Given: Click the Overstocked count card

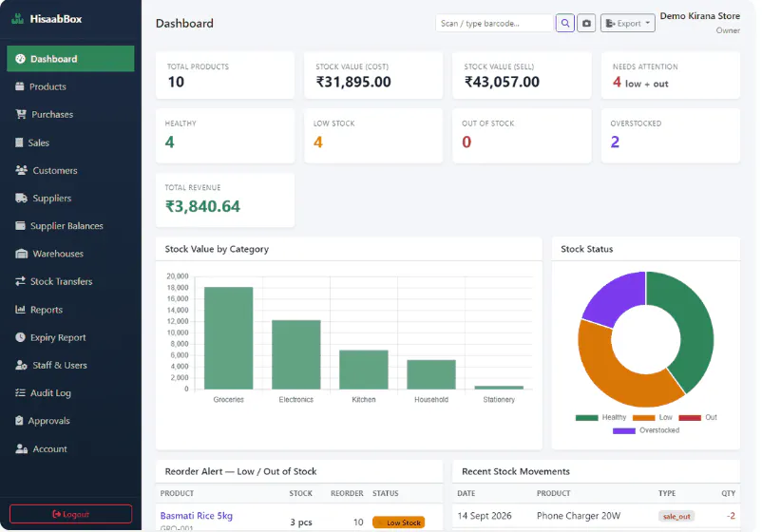Looking at the screenshot, I should [x=671, y=136].
